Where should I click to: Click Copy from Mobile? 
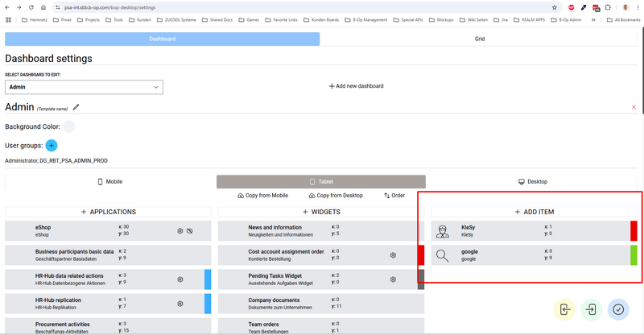pos(262,196)
